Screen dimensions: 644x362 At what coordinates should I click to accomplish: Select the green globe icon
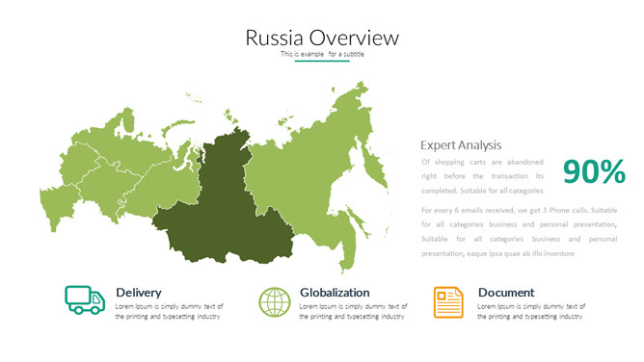coord(275,302)
